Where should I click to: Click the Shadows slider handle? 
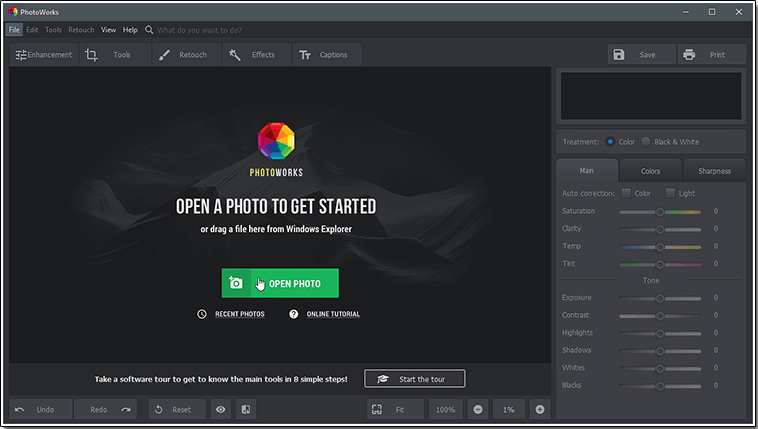(660, 351)
